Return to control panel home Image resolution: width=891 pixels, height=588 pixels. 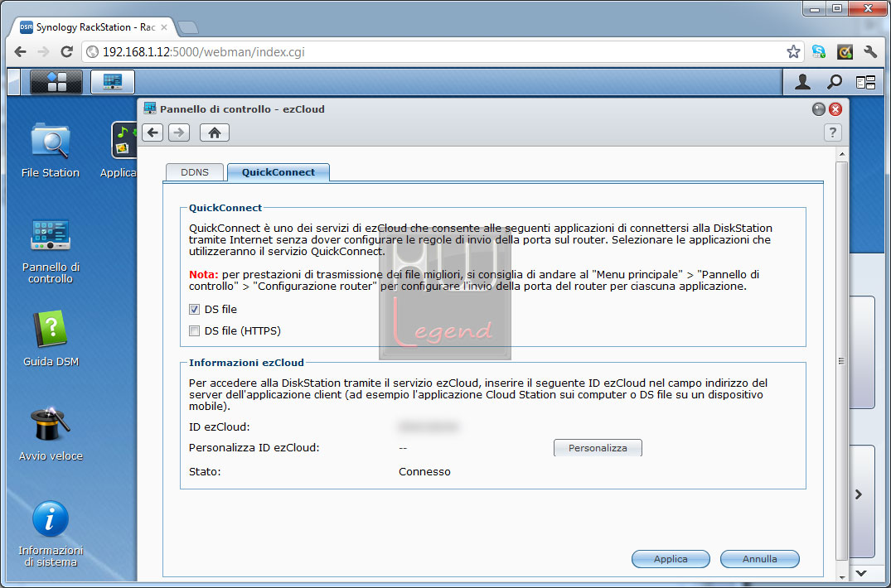(214, 133)
